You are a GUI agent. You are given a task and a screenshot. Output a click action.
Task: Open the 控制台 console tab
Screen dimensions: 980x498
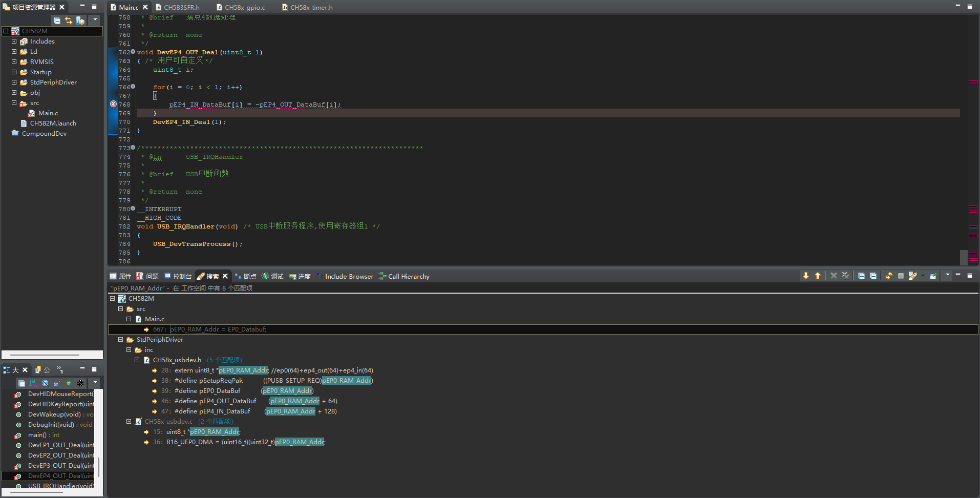point(178,276)
